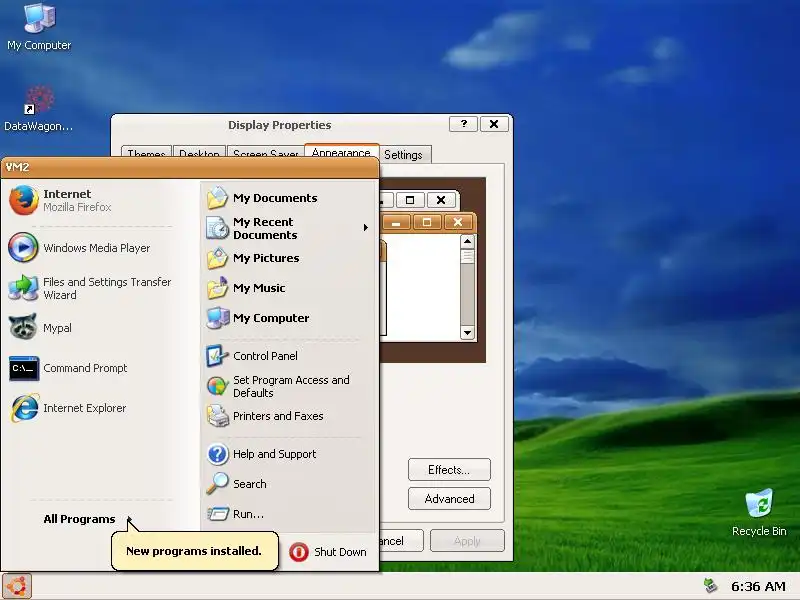Select Recycle Bin desktop icon
The height and width of the screenshot is (600, 800).
coord(759,512)
